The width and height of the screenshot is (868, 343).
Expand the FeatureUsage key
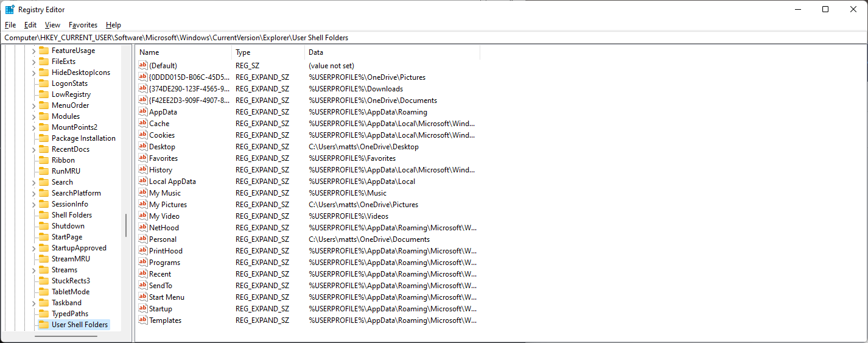point(33,51)
